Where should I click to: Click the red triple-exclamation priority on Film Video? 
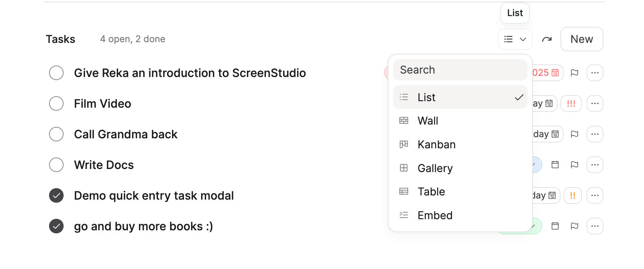[571, 103]
